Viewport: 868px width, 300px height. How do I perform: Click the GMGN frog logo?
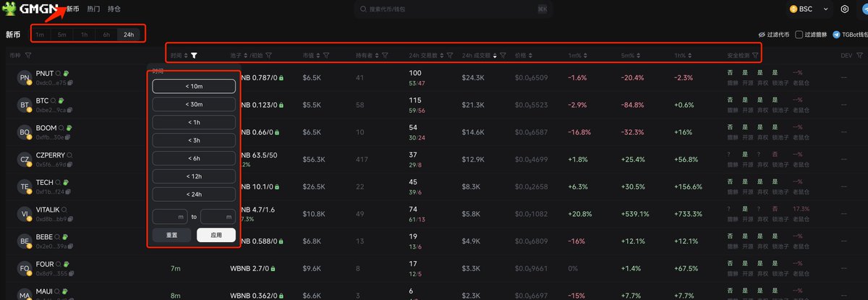11,9
